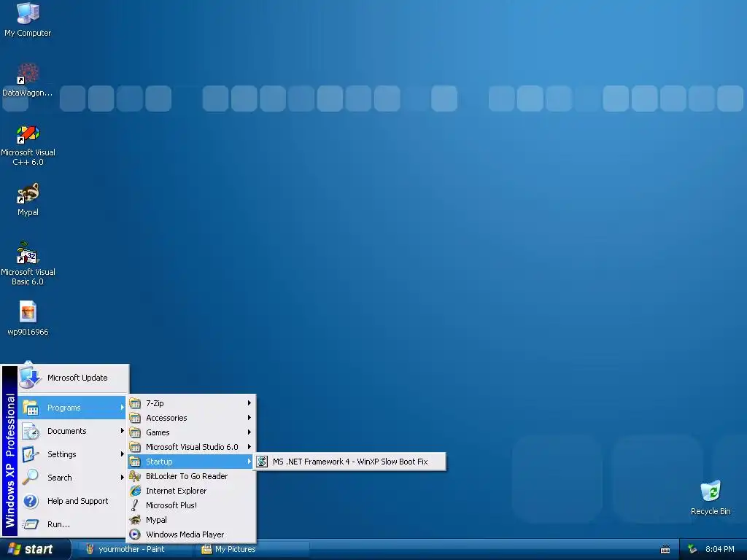
Task: Click the Microsoft Visual Studio 6.0 folder icon
Action: [x=135, y=447]
